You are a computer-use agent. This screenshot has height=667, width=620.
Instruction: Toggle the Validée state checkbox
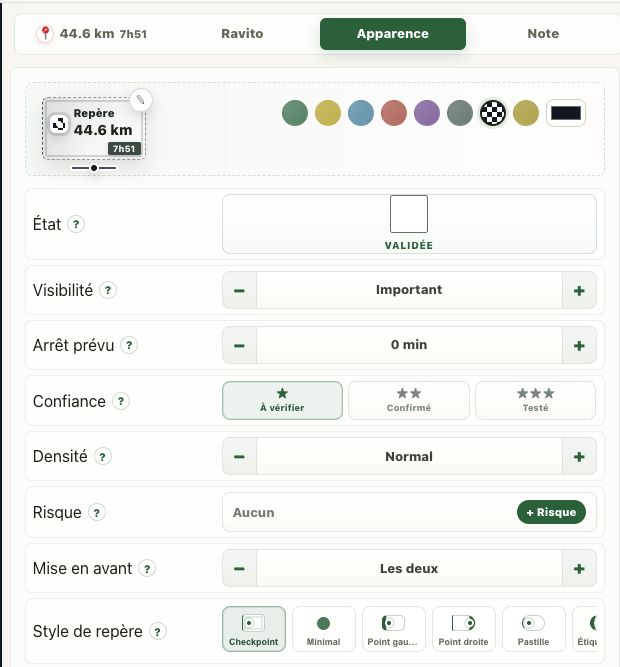click(409, 214)
